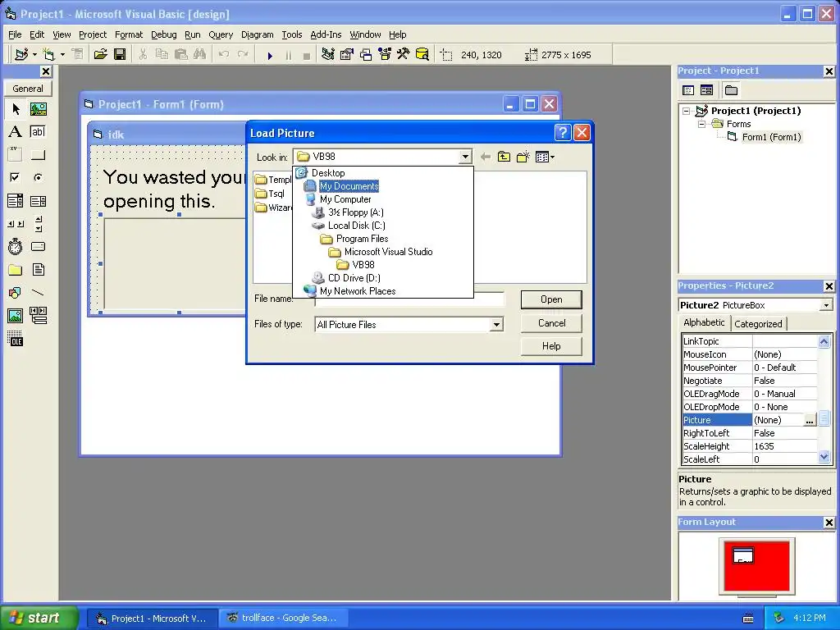The width and height of the screenshot is (840, 630).
Task: Click the File name input field
Action: tap(409, 299)
